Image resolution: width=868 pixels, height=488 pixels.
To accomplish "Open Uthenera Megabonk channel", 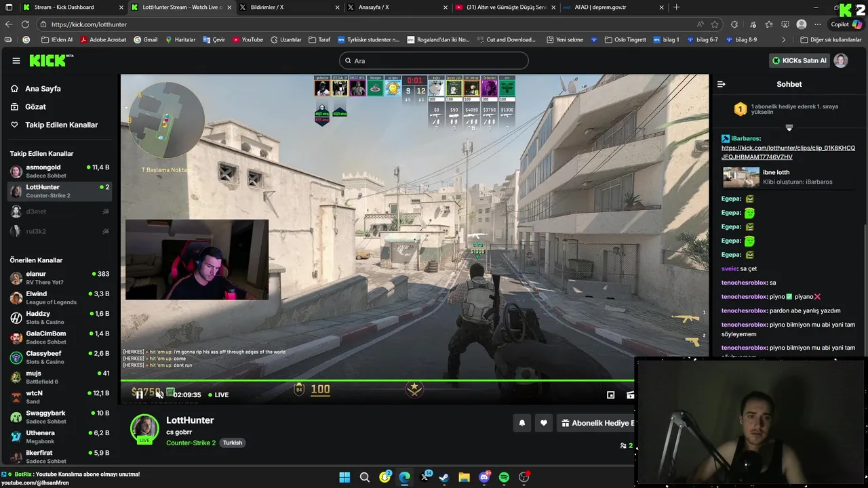I will (x=60, y=436).
